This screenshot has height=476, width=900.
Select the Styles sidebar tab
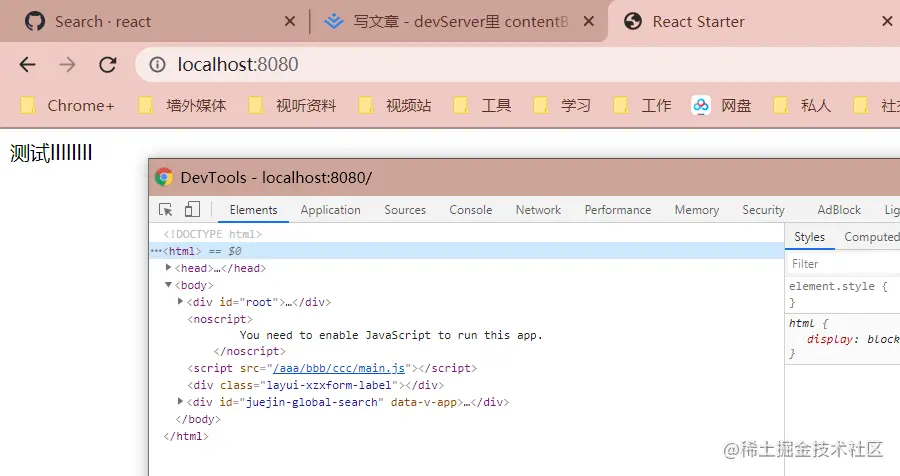pos(809,237)
